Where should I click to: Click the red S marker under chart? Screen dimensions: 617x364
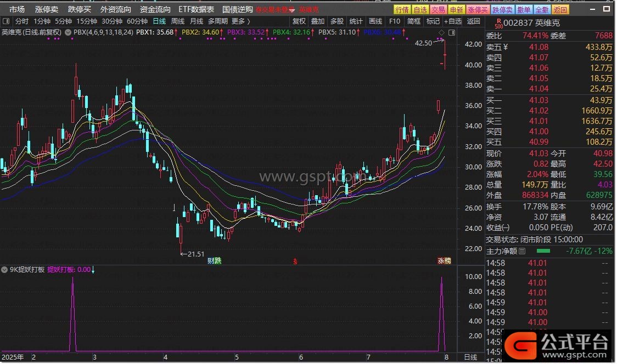coord(295,261)
